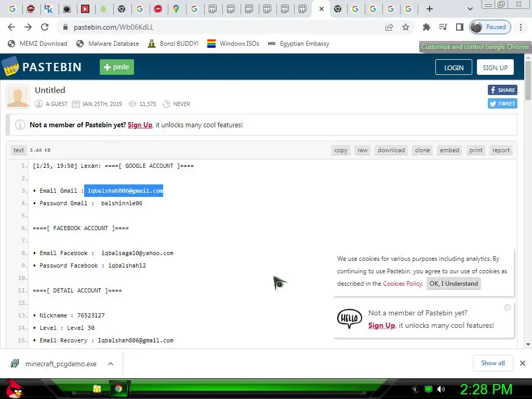Click the Angry Birds start button
Image resolution: width=532 pixels, height=399 pixels.
(15, 389)
